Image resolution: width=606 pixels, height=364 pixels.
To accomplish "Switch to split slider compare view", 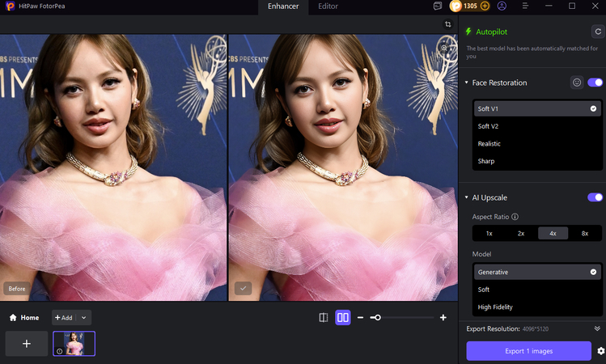I will click(324, 318).
